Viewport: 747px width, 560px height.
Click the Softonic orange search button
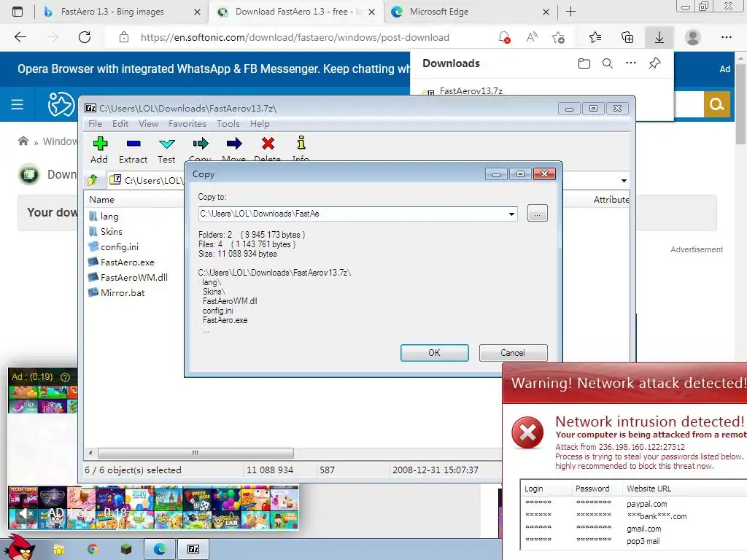coord(717,104)
